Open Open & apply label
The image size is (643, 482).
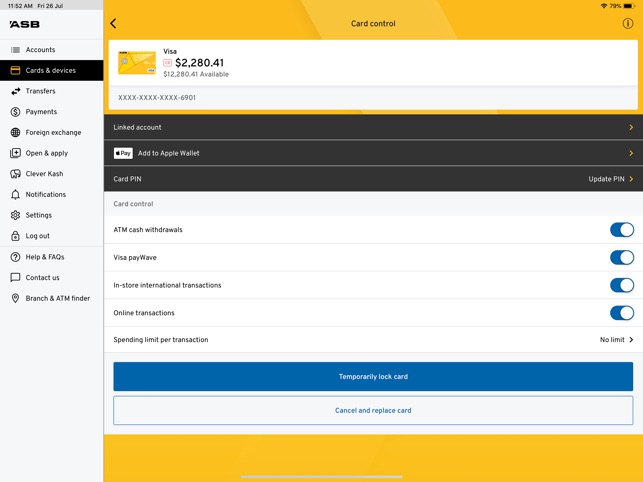(47, 153)
